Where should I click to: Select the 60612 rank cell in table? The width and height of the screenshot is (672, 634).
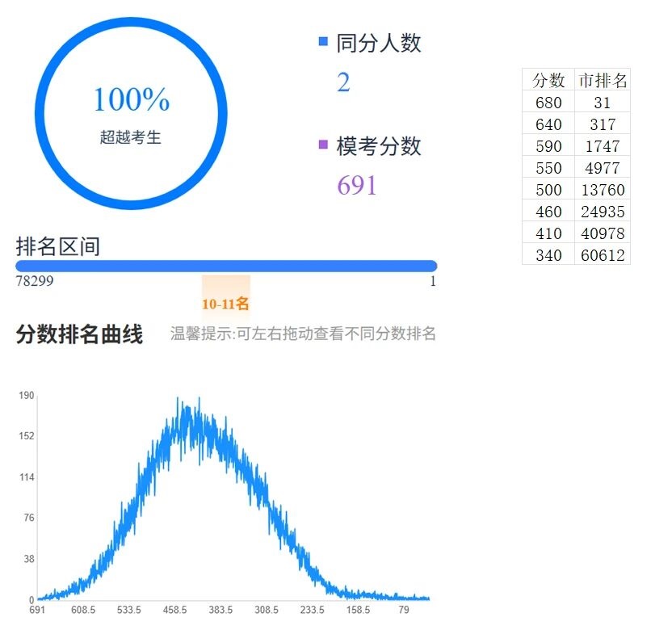click(x=603, y=255)
